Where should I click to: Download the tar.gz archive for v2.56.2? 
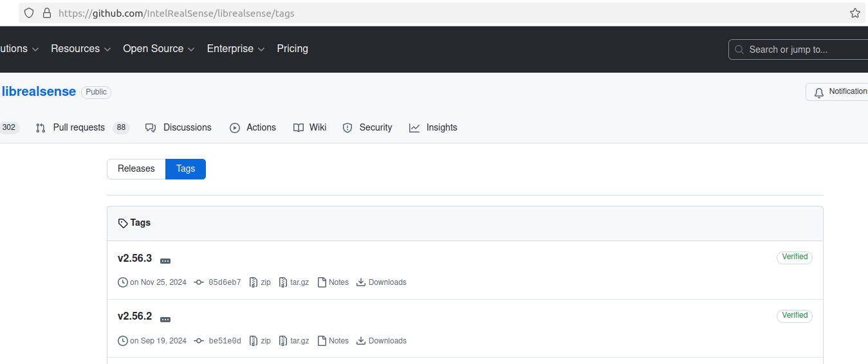(294, 341)
